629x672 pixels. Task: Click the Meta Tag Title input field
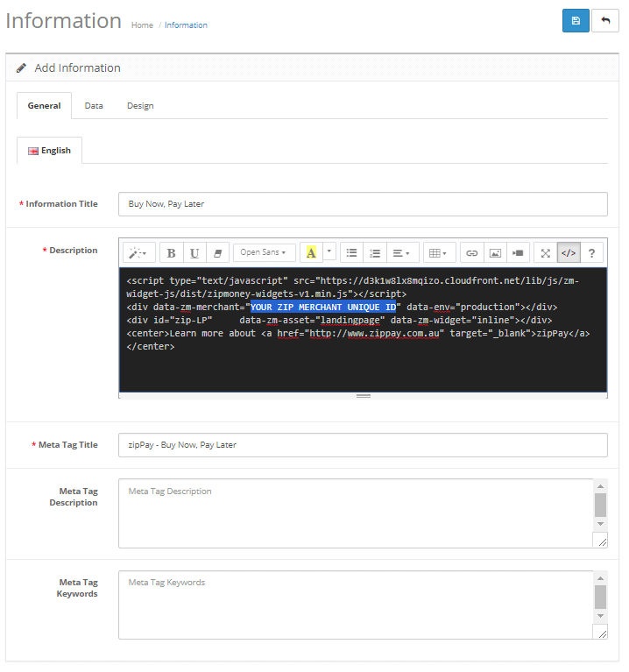click(x=363, y=445)
